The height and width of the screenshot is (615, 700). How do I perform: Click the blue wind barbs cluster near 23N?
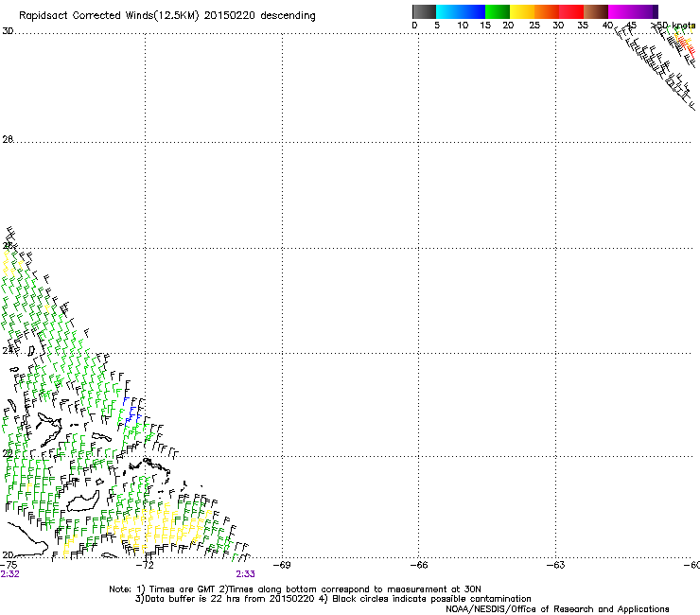tap(131, 411)
